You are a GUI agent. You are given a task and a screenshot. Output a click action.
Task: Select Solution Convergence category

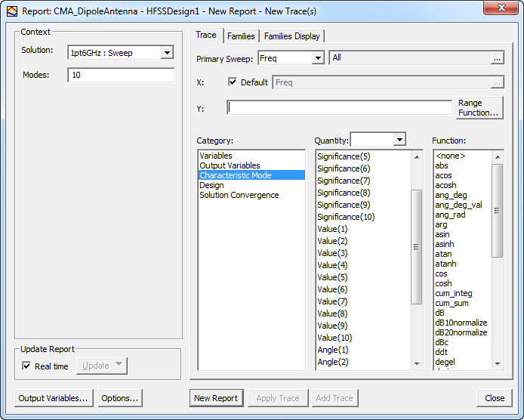pyautogui.click(x=239, y=195)
